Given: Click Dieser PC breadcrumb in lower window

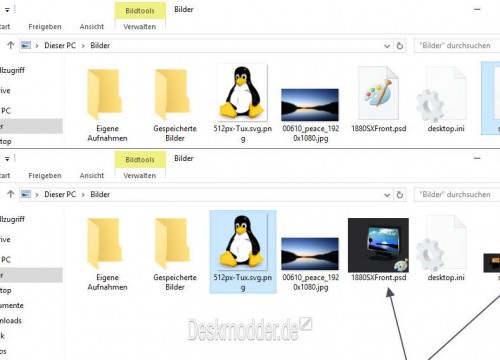Looking at the screenshot, I should click(x=60, y=194).
